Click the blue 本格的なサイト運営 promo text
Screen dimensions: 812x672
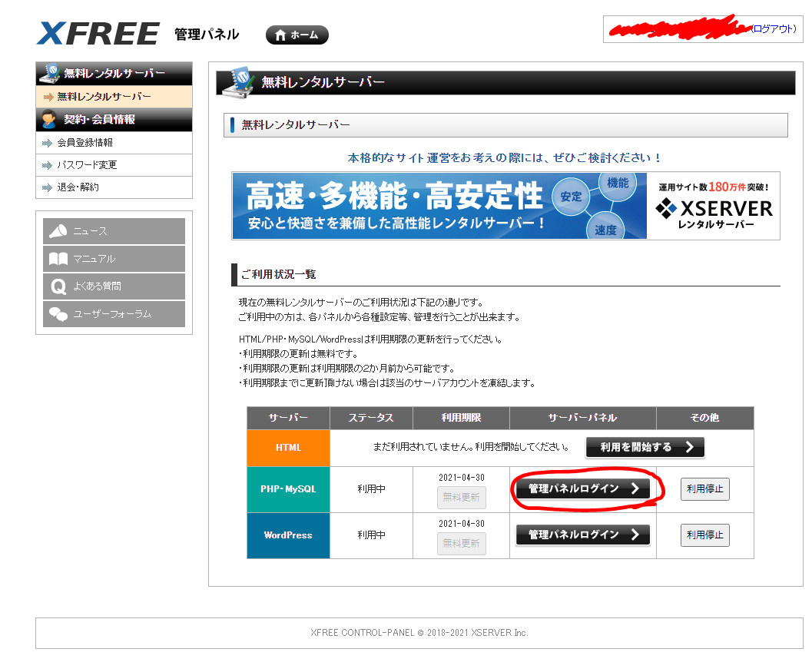tap(505, 158)
